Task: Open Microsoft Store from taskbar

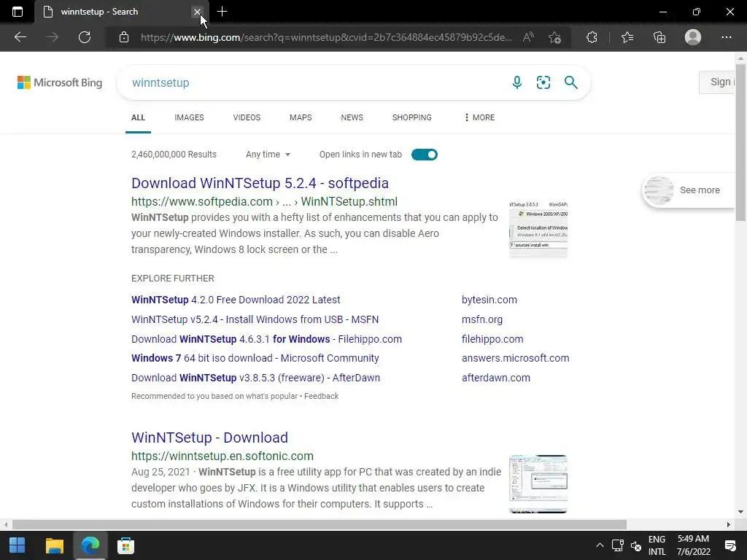Action: pos(125,545)
